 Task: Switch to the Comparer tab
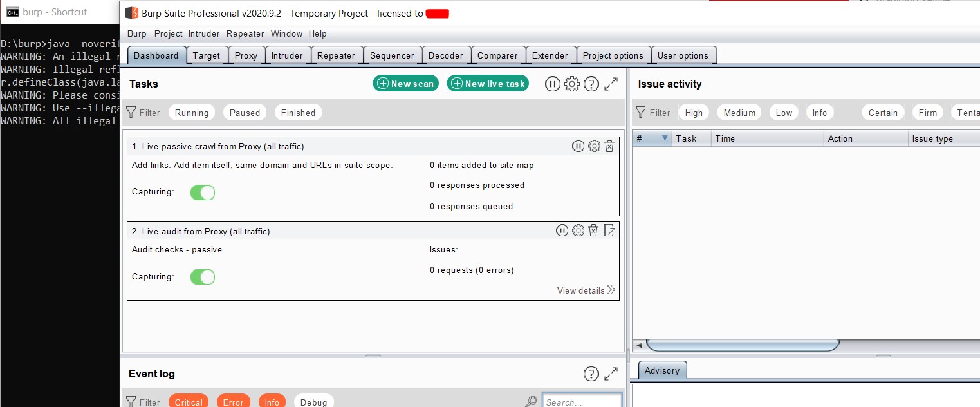tap(497, 55)
